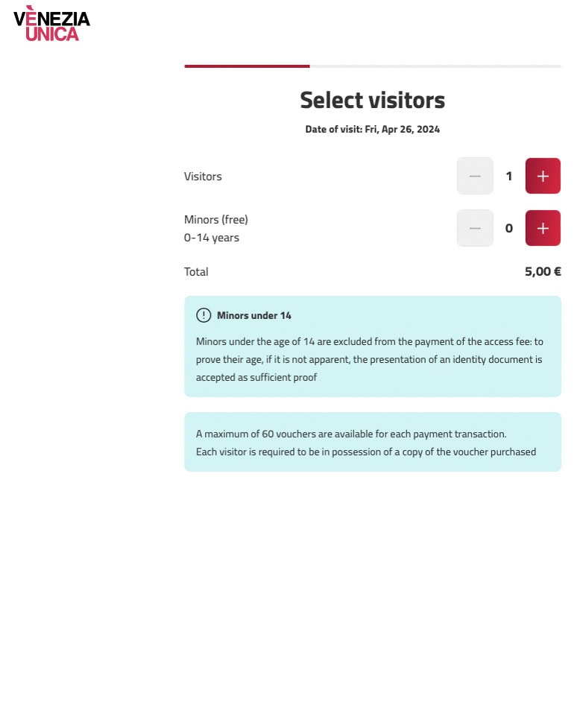Select the Minors count value 0
This screenshot has width=583, height=728.
coord(509,229)
